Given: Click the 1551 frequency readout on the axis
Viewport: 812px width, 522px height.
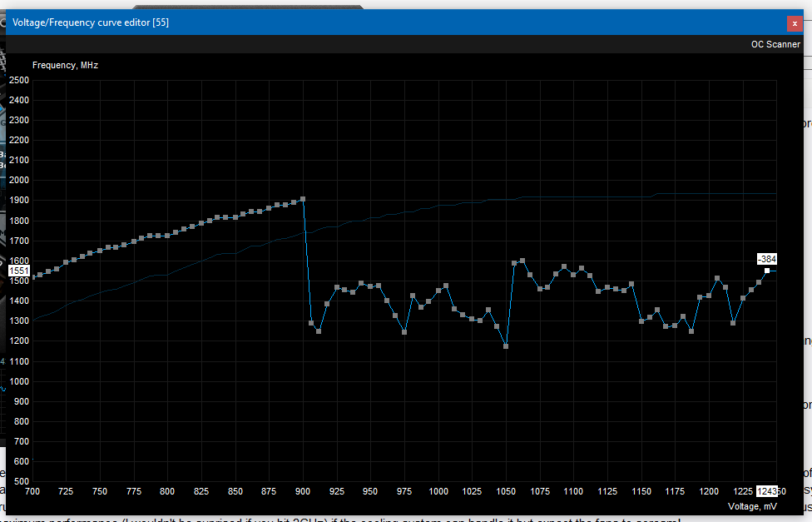Looking at the screenshot, I should [19, 271].
